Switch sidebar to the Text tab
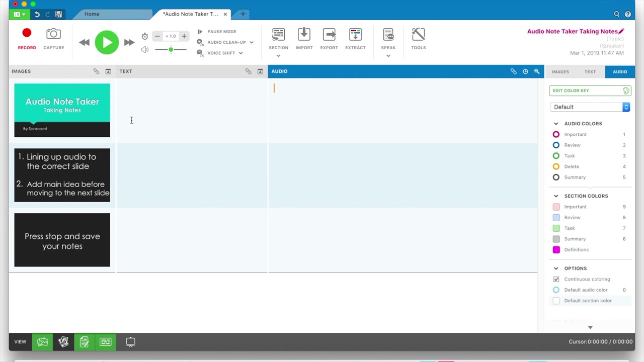Screen dimensions: 644x362 point(590,71)
